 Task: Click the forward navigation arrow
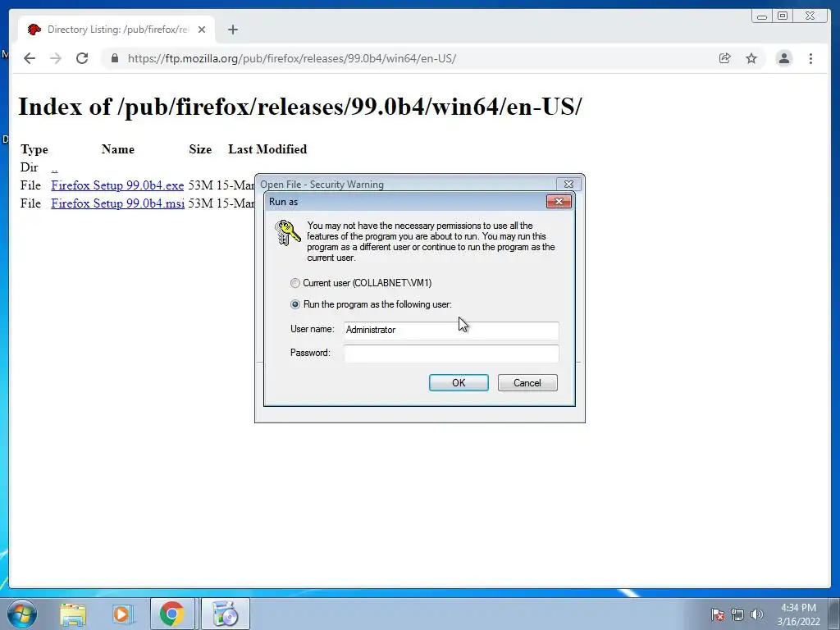pyautogui.click(x=56, y=58)
